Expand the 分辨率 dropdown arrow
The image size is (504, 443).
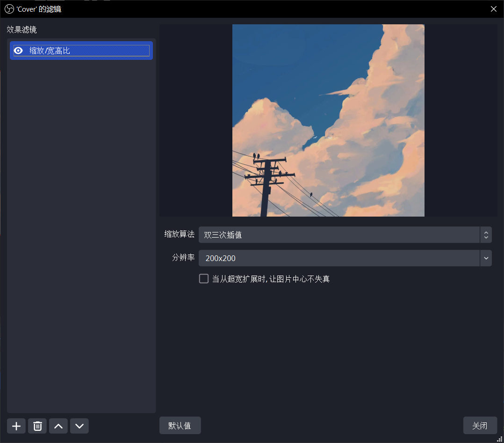click(486, 258)
